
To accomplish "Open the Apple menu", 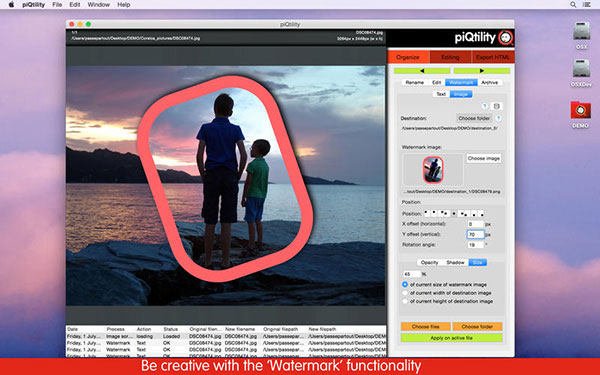I will (11, 5).
